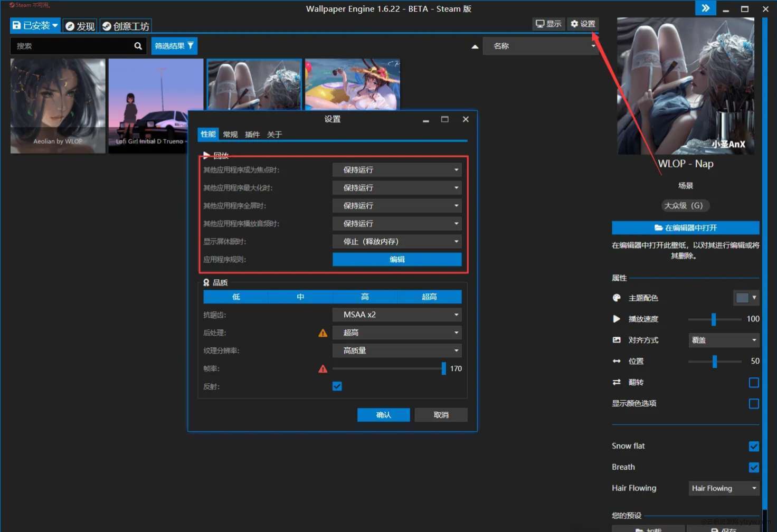The height and width of the screenshot is (532, 777).
Task: Open 筛选结果 filter results
Action: click(174, 46)
